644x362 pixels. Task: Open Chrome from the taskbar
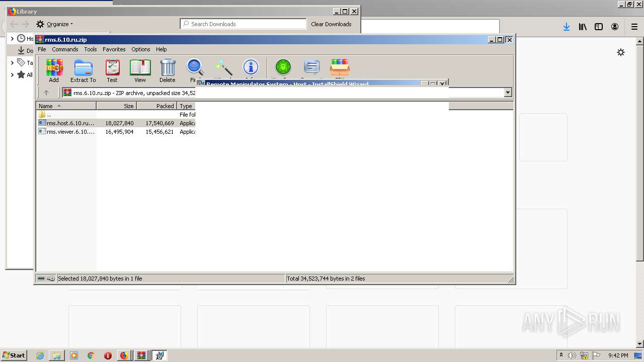pos(91,355)
